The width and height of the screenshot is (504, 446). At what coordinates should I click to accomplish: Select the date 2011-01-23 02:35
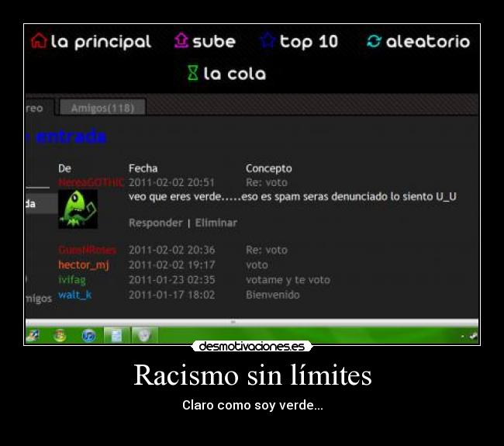click(171, 280)
